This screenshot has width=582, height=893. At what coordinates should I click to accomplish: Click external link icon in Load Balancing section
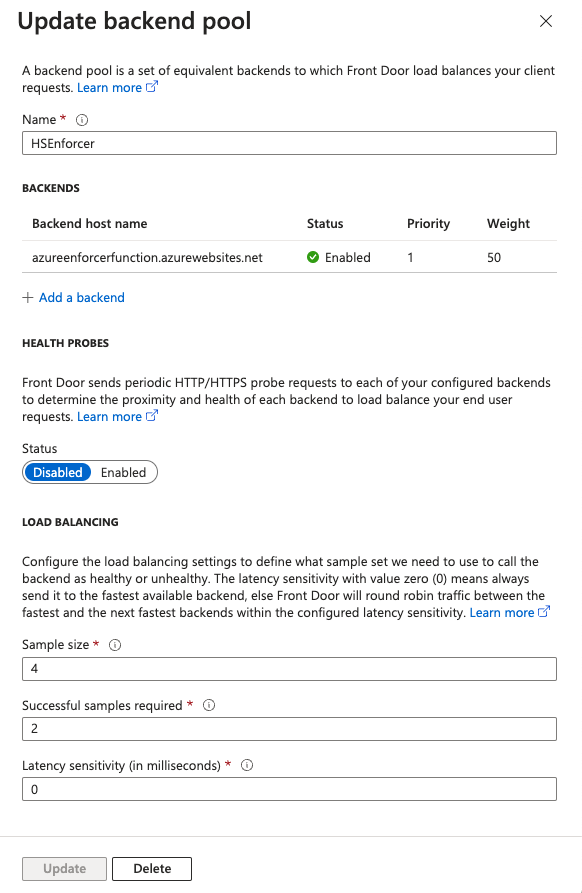click(x=544, y=612)
